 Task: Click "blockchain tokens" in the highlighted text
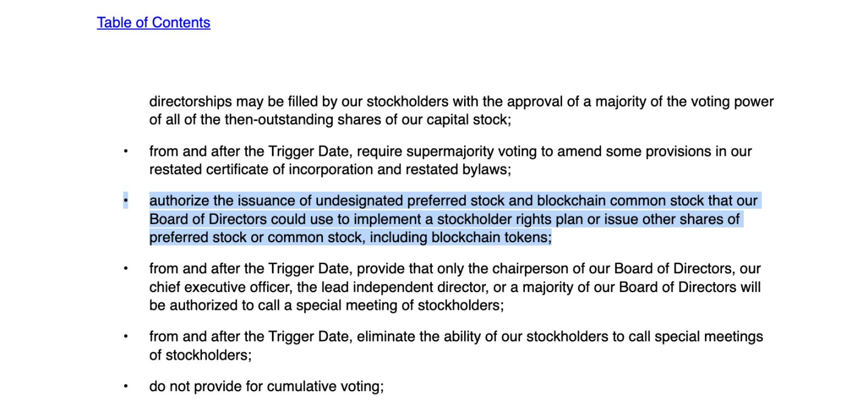[490, 238]
